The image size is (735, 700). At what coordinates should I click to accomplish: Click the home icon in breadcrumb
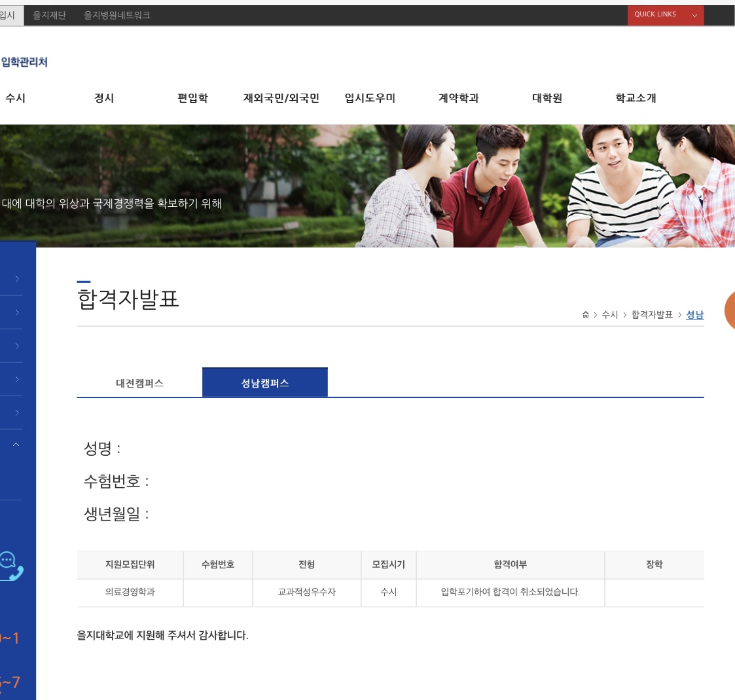click(585, 314)
